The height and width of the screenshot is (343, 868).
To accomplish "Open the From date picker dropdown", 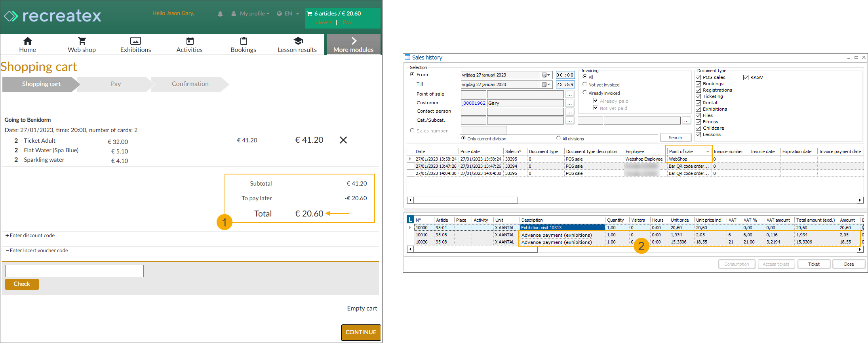I will click(x=546, y=75).
